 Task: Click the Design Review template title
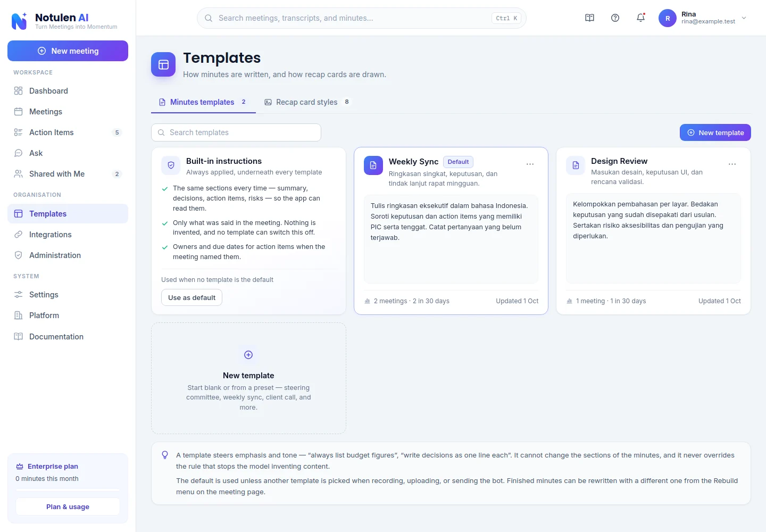619,161
